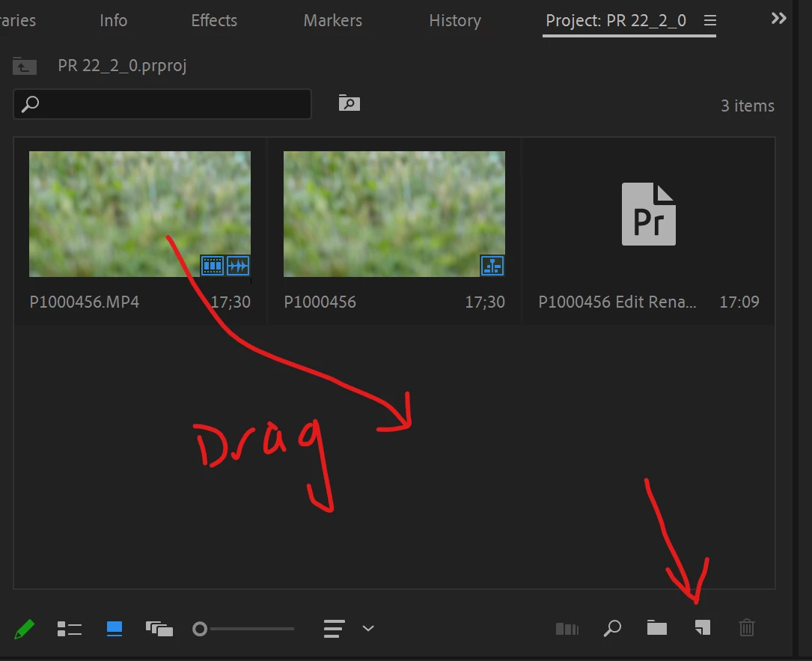Image resolution: width=812 pixels, height=661 pixels.
Task: Click the New Item button
Action: [702, 628]
